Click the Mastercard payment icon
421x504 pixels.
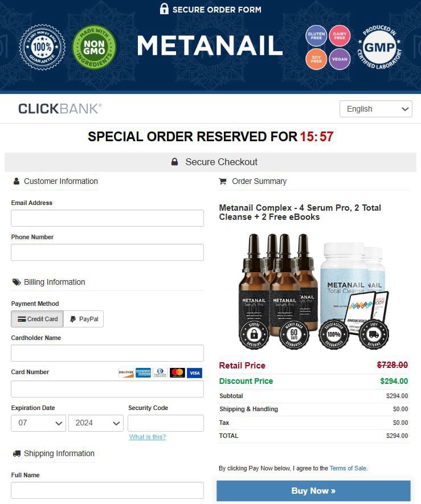pos(177,372)
